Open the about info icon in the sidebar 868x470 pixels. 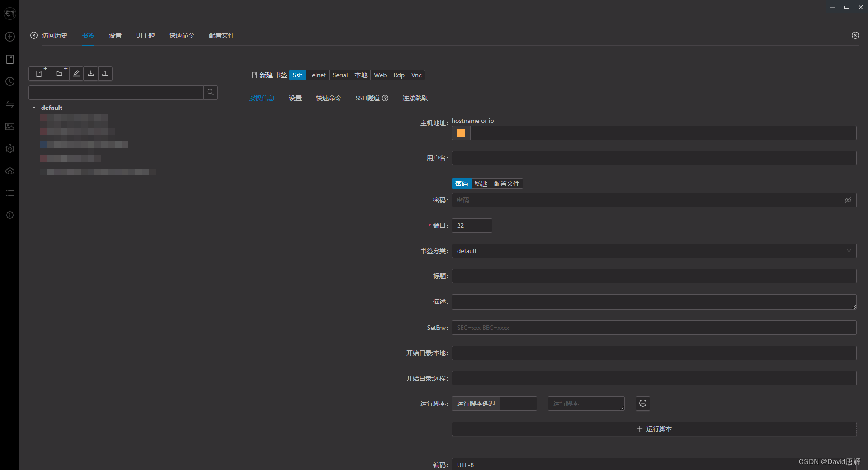[x=9, y=215]
